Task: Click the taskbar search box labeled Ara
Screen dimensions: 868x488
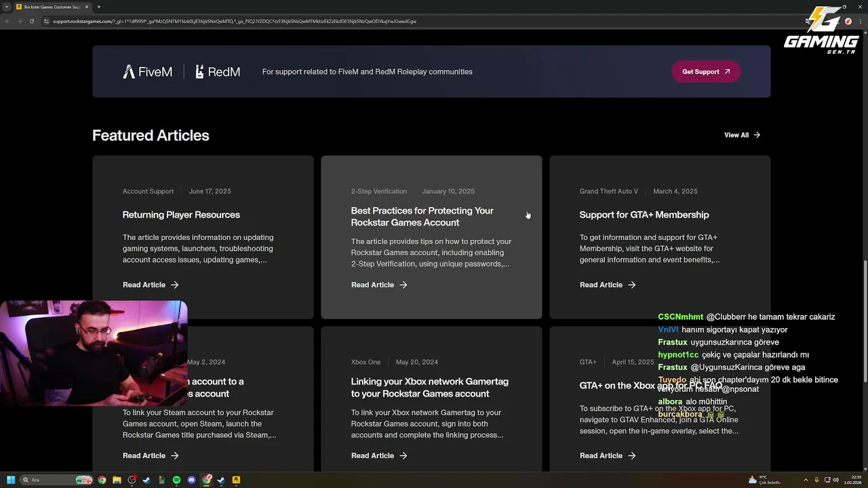Action: point(57,480)
